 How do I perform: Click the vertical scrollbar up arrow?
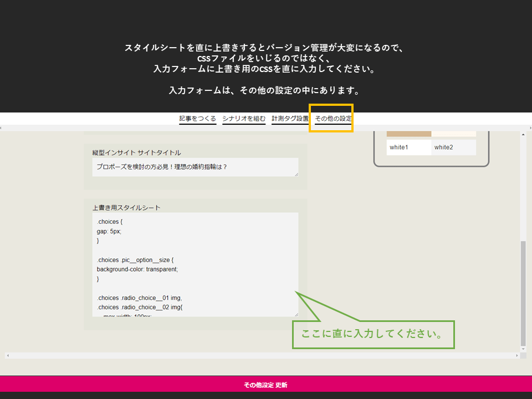[523, 135]
